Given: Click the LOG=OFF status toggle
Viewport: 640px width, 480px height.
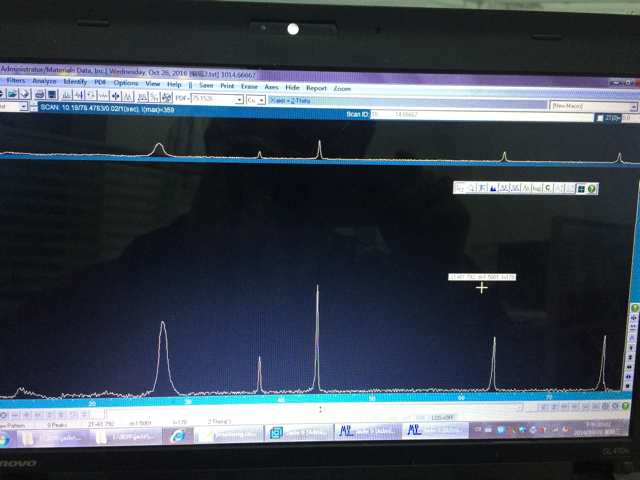Looking at the screenshot, I should coord(442,418).
